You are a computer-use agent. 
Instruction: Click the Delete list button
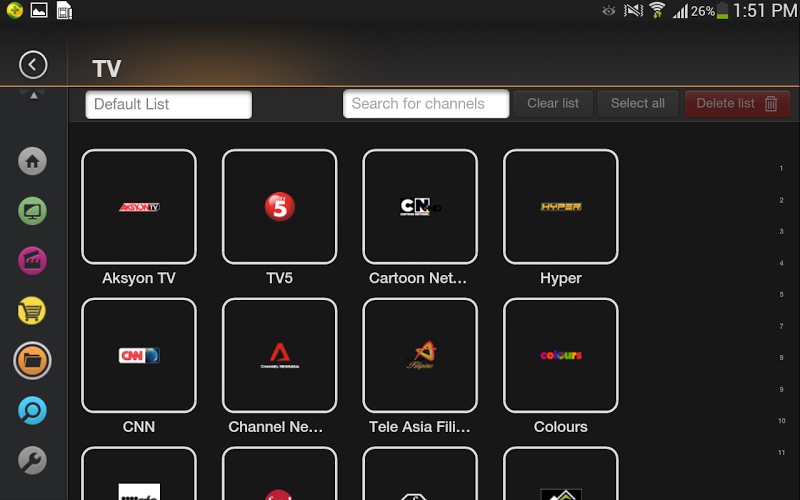click(x=737, y=104)
